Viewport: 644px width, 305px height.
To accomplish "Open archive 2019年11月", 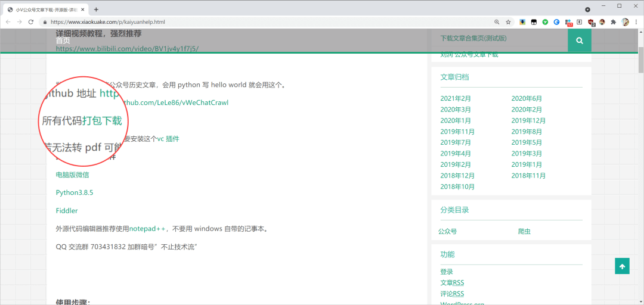I will (457, 132).
